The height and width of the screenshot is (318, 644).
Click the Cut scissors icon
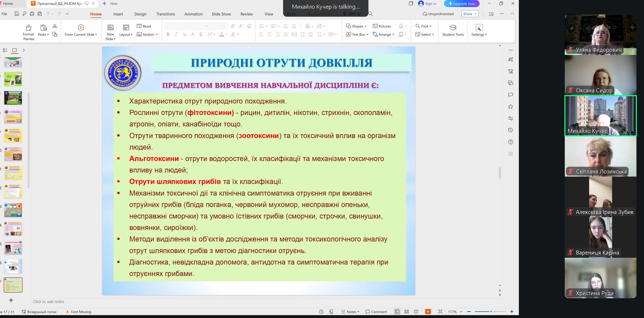(x=55, y=26)
